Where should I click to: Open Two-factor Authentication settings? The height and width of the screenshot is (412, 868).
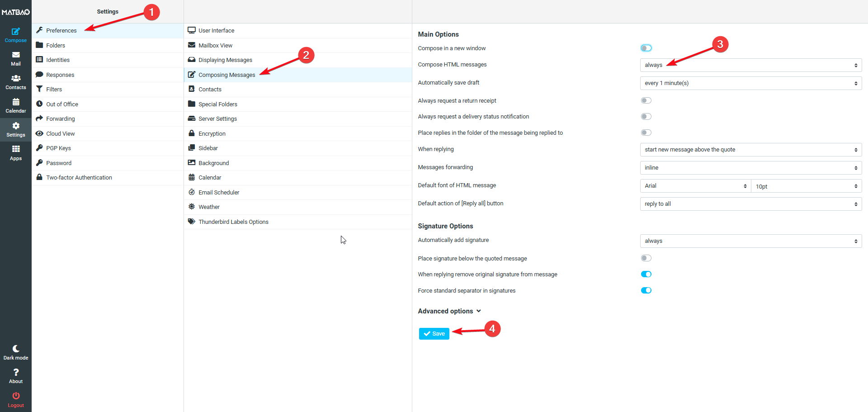(x=79, y=178)
